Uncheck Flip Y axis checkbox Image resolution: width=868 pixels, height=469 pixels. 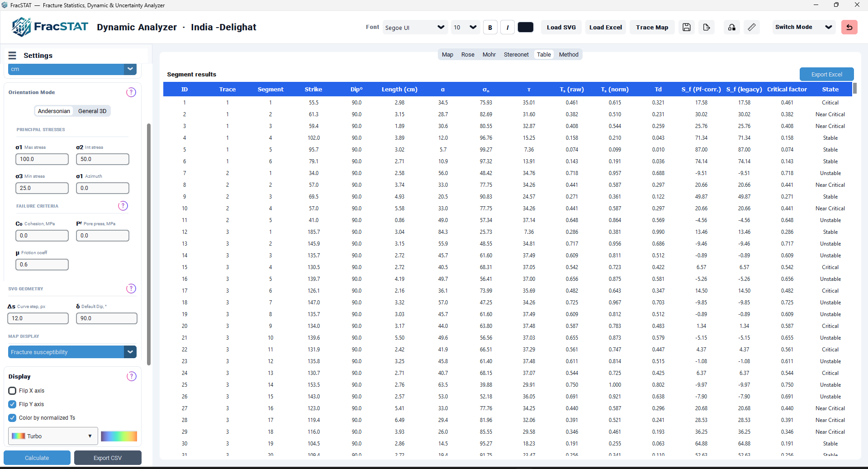12,404
